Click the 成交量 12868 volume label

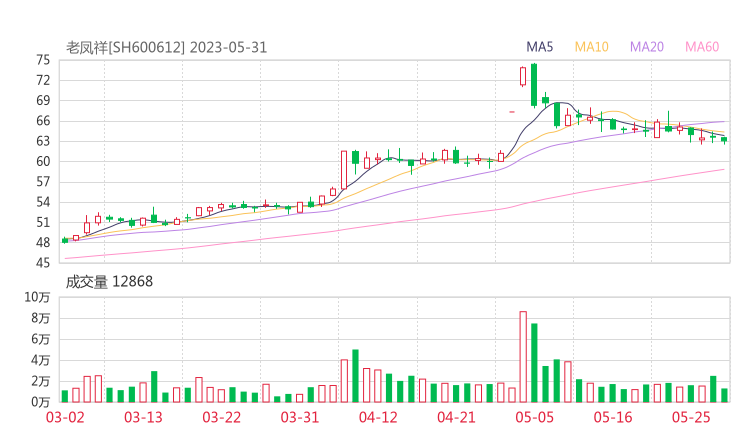pos(109,282)
